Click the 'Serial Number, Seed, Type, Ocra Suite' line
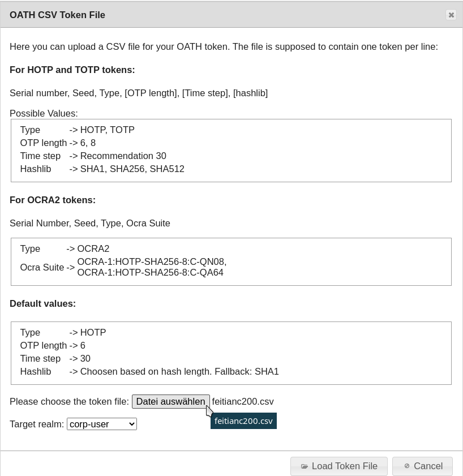The image size is (463, 476). [90, 223]
